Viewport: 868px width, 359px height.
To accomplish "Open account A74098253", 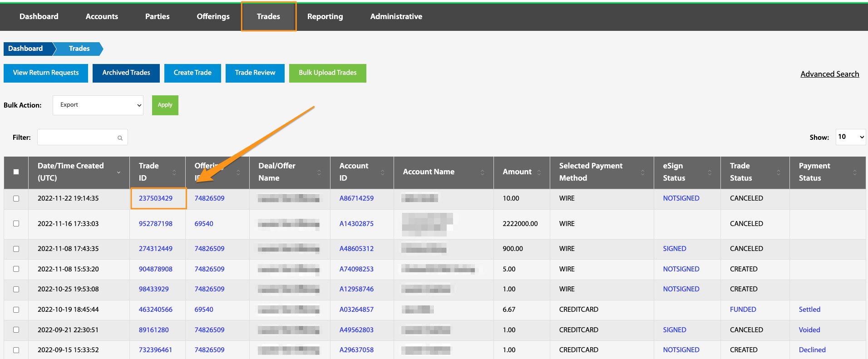I will (357, 269).
